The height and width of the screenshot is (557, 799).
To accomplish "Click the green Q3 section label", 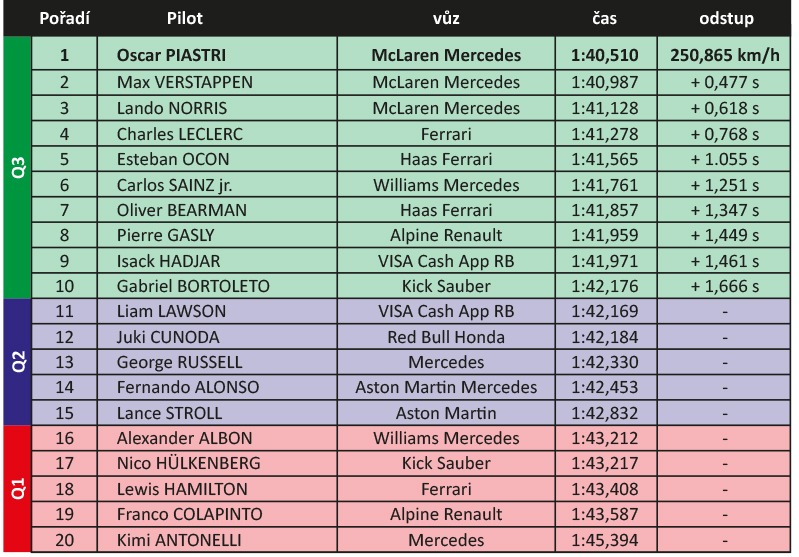I will coord(17,167).
